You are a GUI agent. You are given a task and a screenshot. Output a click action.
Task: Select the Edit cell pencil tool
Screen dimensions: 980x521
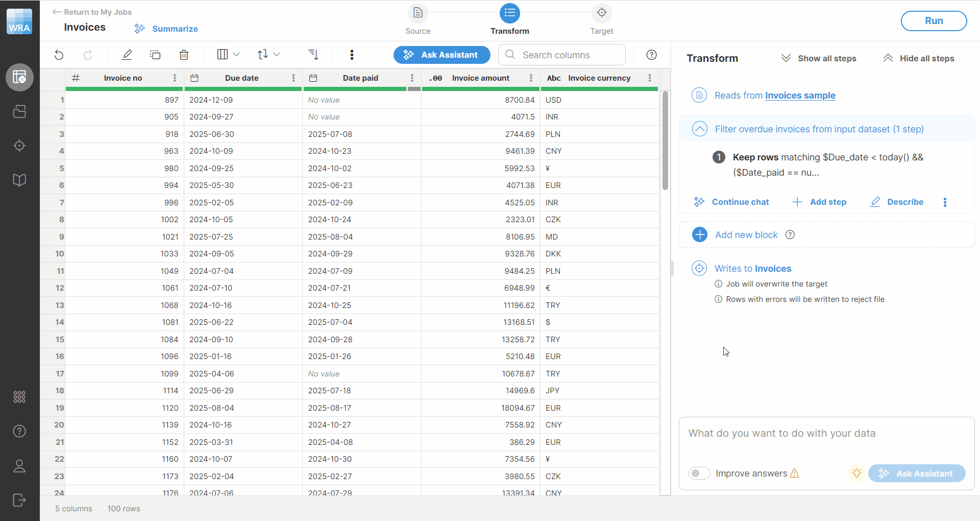127,55
